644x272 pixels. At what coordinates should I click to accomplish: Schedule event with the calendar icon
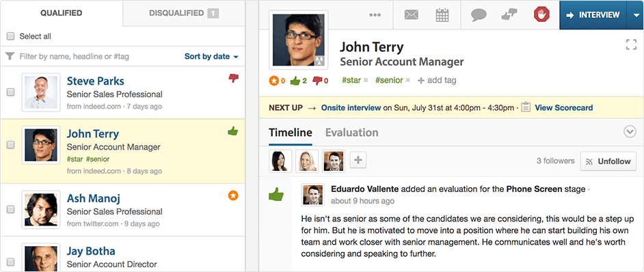(442, 15)
